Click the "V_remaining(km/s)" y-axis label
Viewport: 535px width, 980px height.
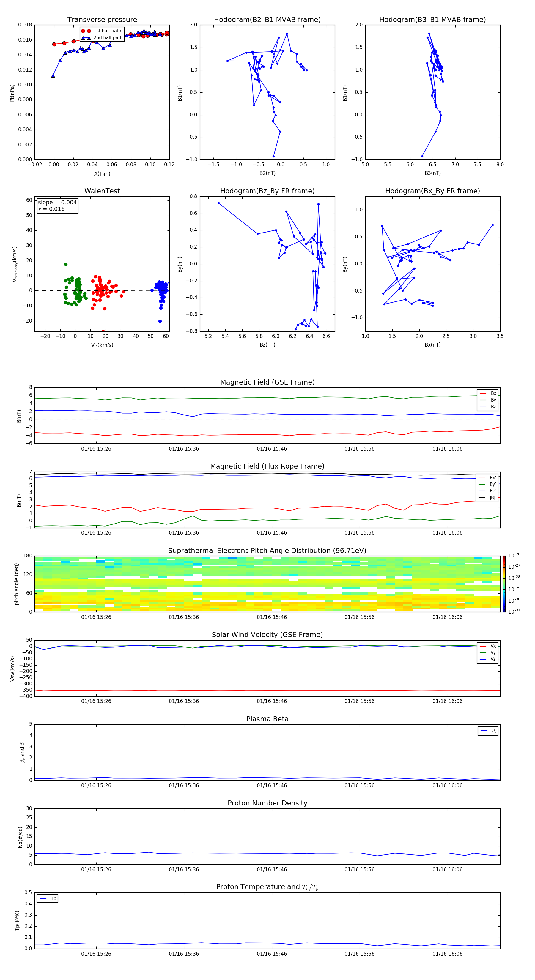pos(15,264)
